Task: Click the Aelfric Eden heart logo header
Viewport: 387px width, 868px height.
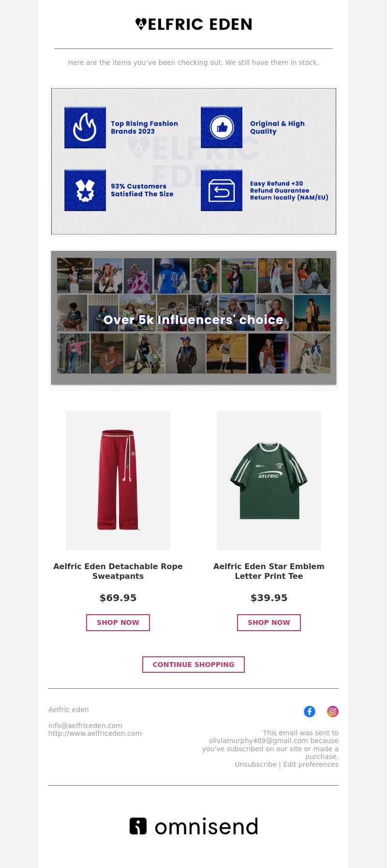Action: pos(193,24)
